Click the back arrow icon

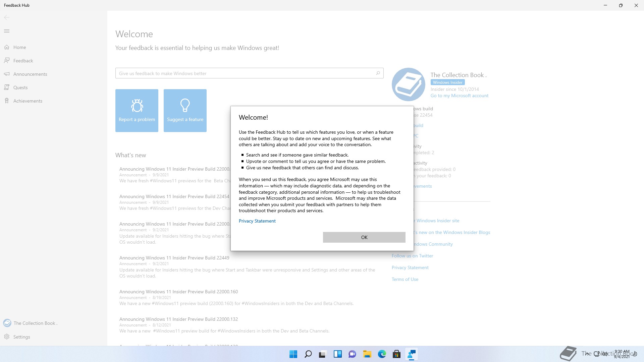(x=7, y=17)
